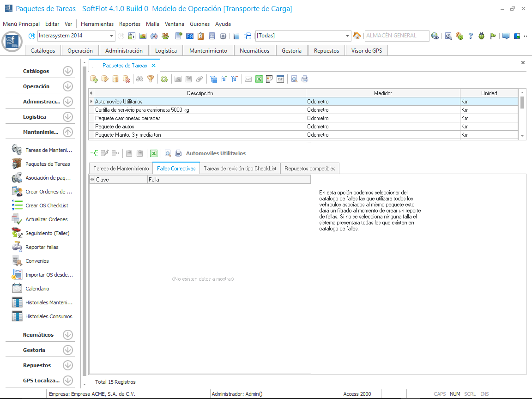This screenshot has height=399, width=532.
Task: Expand the Catálogos sidebar section
Action: click(x=68, y=71)
